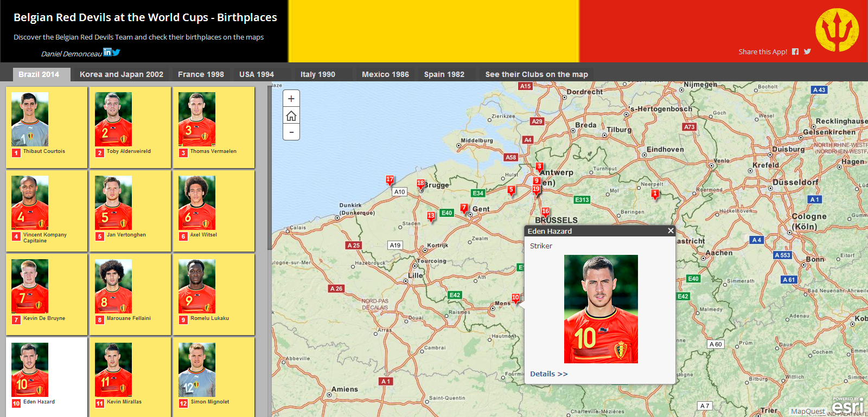Open the Korea and Japan 2002 tab
This screenshot has height=417, width=868.
122,74
